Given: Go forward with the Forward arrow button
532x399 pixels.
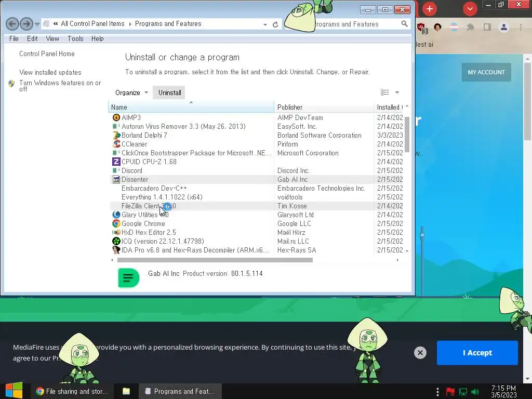Looking at the screenshot, I should coord(26,24).
